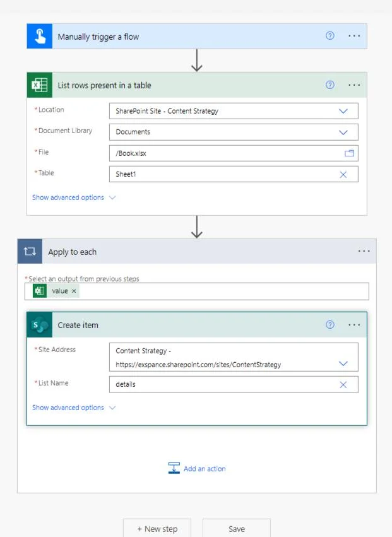Open more options for Apply to each
Viewport: 392px width, 537px height.
click(x=364, y=251)
